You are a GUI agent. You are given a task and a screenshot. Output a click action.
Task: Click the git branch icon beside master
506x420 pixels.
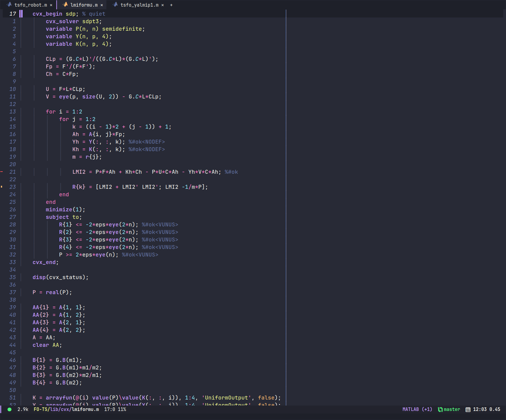click(440, 409)
